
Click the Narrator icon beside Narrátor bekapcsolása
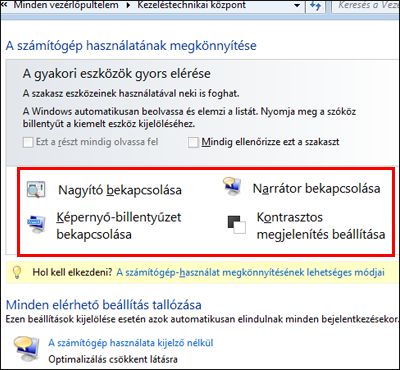pyautogui.click(x=233, y=187)
